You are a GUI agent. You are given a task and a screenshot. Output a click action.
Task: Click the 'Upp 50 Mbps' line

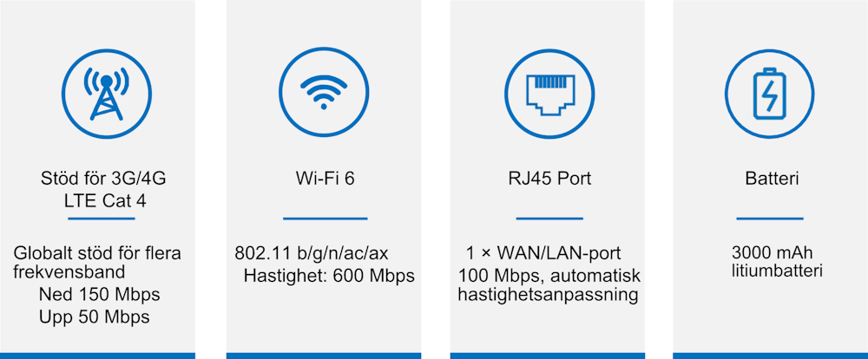94,317
